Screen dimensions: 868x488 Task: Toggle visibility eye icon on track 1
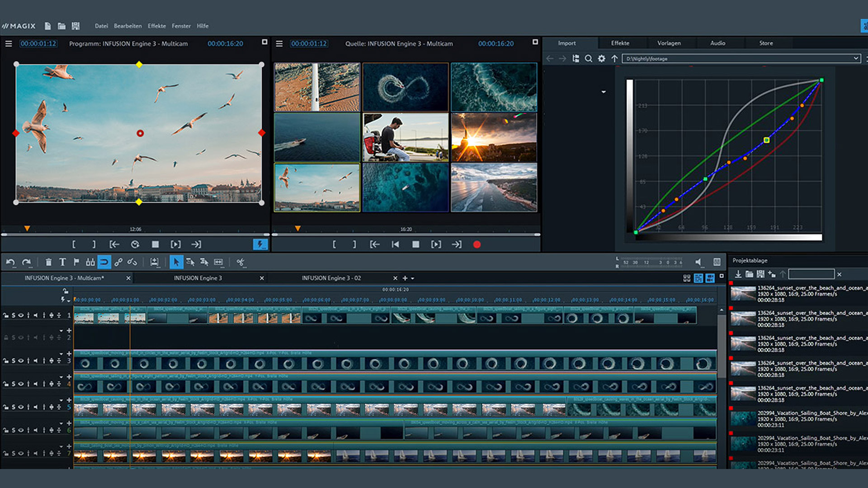click(21, 315)
